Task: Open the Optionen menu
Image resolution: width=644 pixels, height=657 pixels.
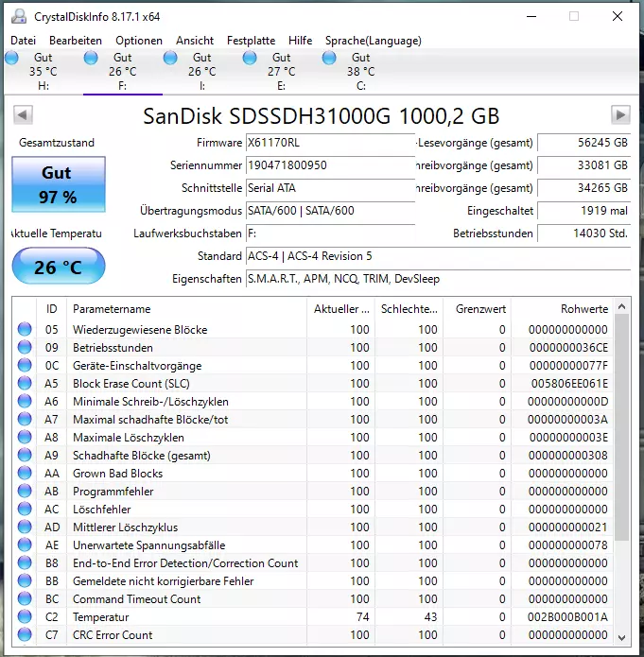Action: (139, 41)
